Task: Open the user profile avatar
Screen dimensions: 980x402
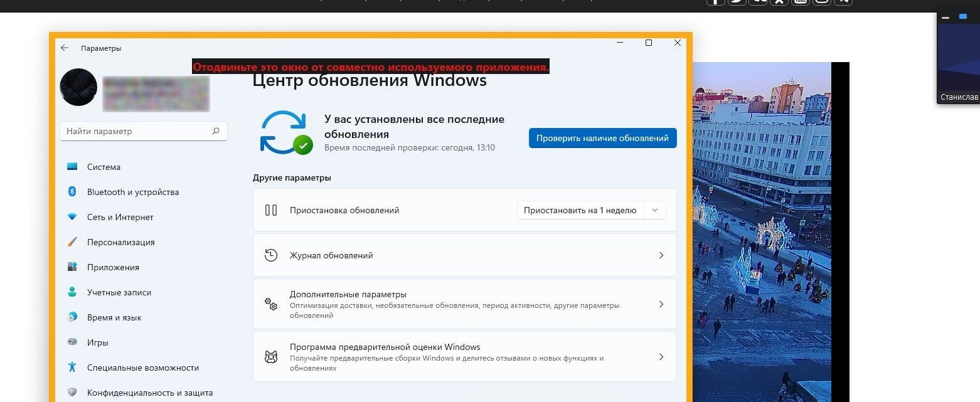Action: pyautogui.click(x=78, y=87)
